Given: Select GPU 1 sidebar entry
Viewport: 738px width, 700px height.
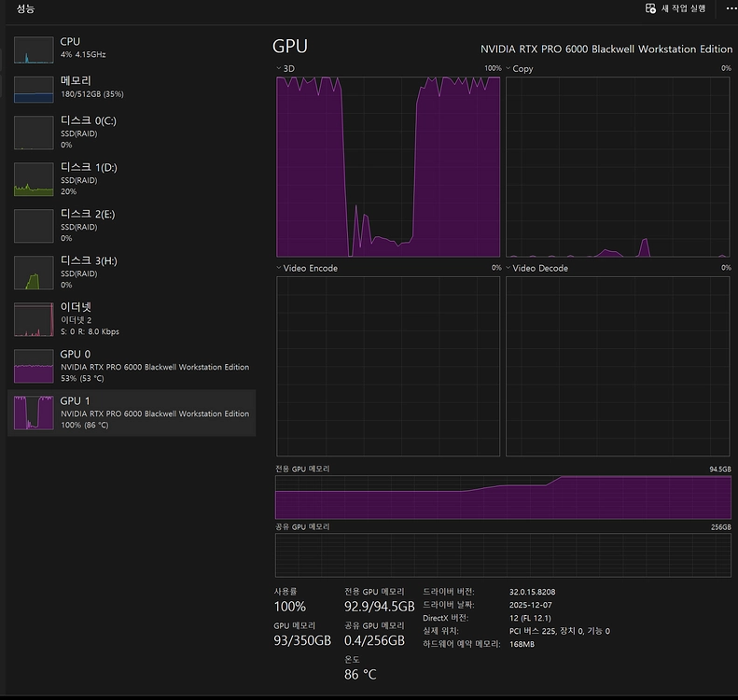Looking at the screenshot, I should [132, 413].
